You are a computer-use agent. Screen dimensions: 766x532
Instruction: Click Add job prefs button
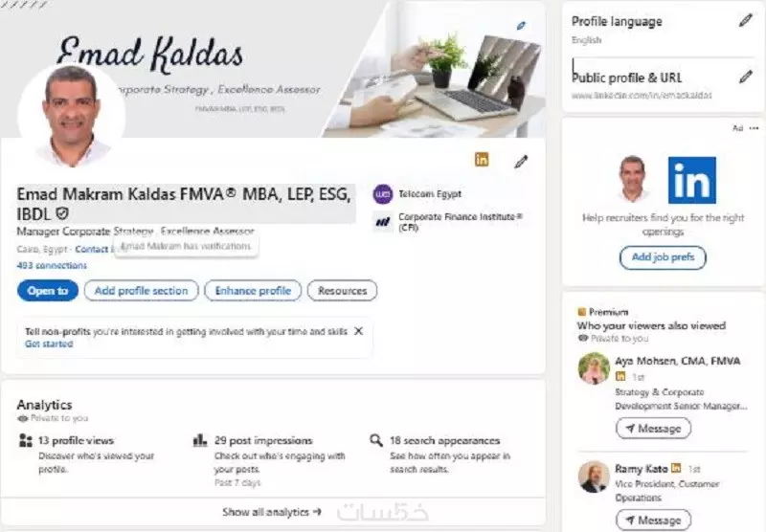coord(663,257)
